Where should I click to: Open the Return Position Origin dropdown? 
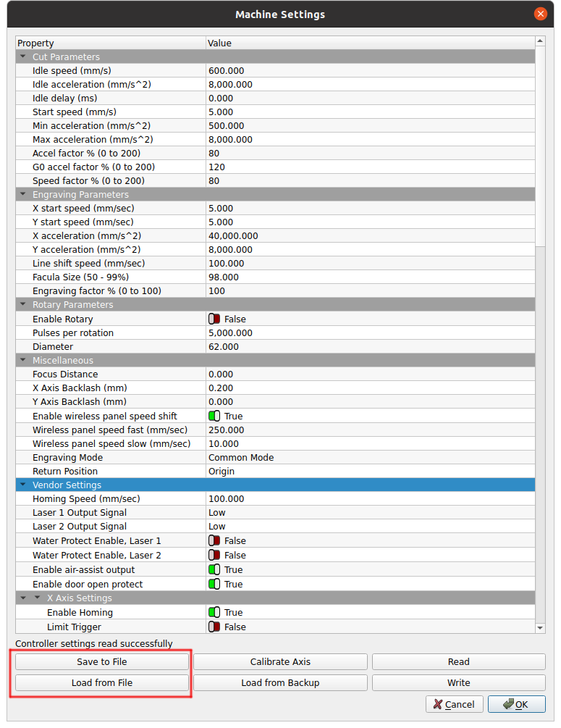(369, 472)
